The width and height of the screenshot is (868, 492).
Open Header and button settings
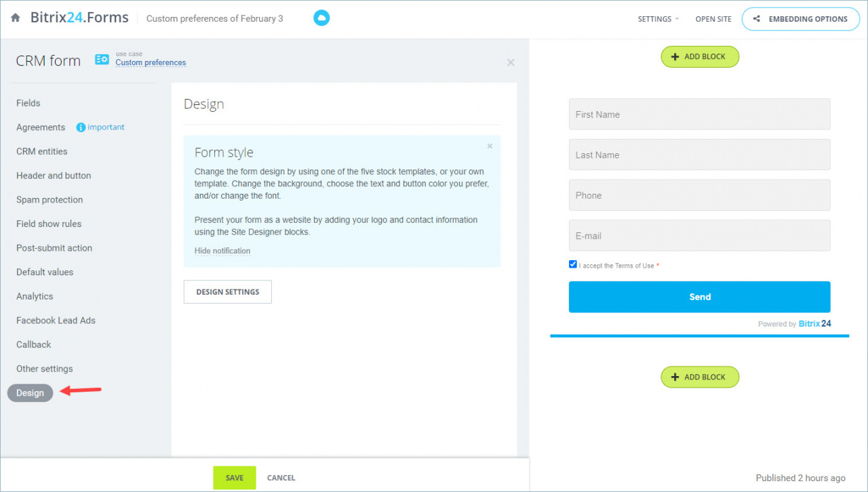pyautogui.click(x=54, y=176)
